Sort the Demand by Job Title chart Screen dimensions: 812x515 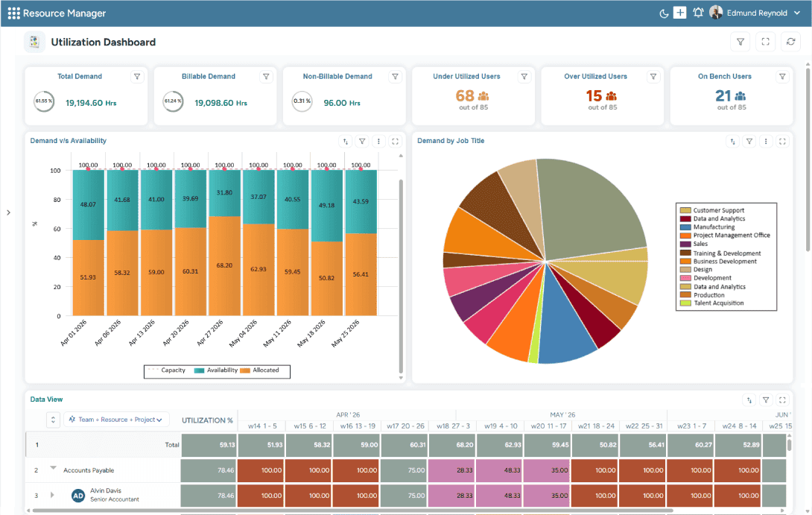pyautogui.click(x=733, y=142)
